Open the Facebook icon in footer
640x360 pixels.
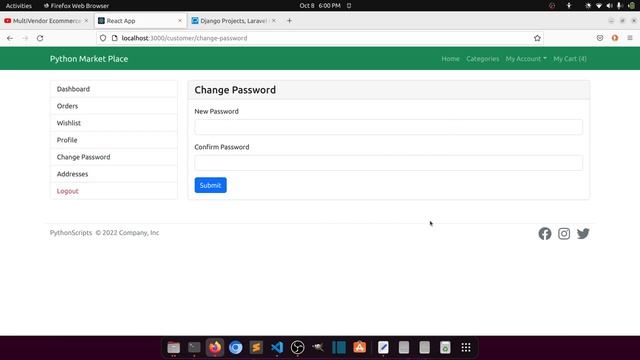pos(544,233)
